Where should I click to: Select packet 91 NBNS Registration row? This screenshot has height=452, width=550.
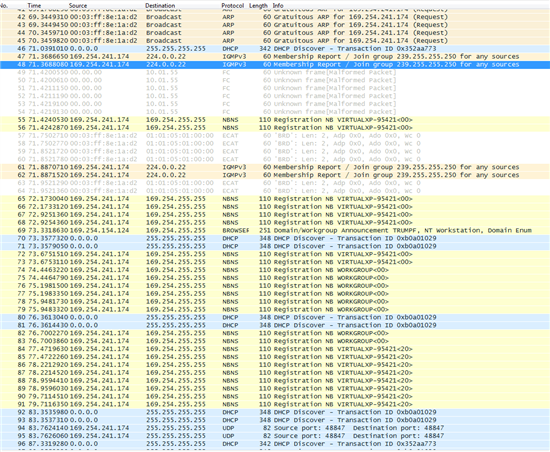(x=275, y=404)
